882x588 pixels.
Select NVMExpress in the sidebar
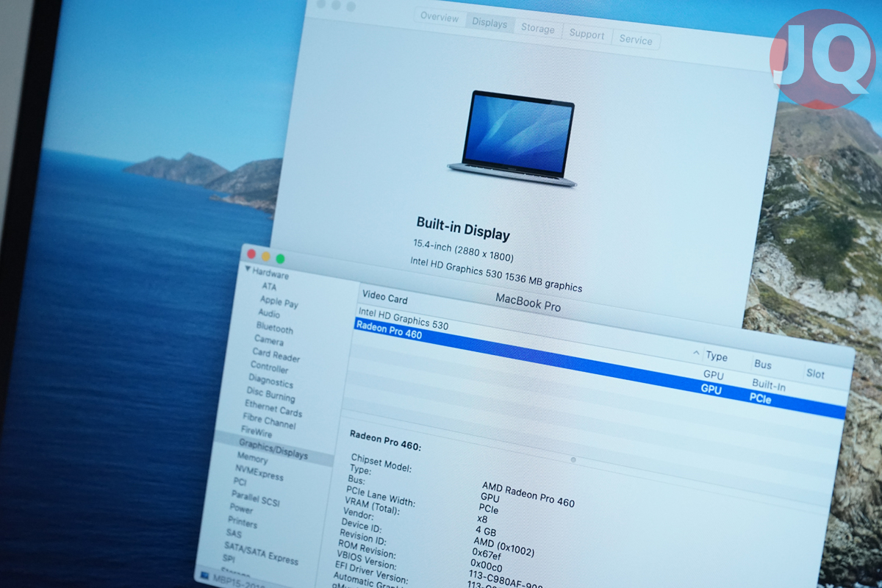[x=259, y=472]
